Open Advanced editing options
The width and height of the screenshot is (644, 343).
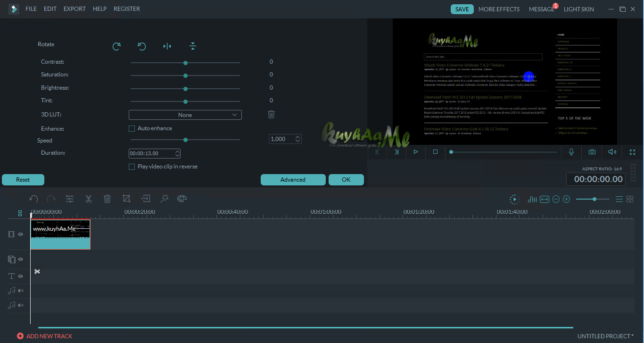click(x=293, y=180)
